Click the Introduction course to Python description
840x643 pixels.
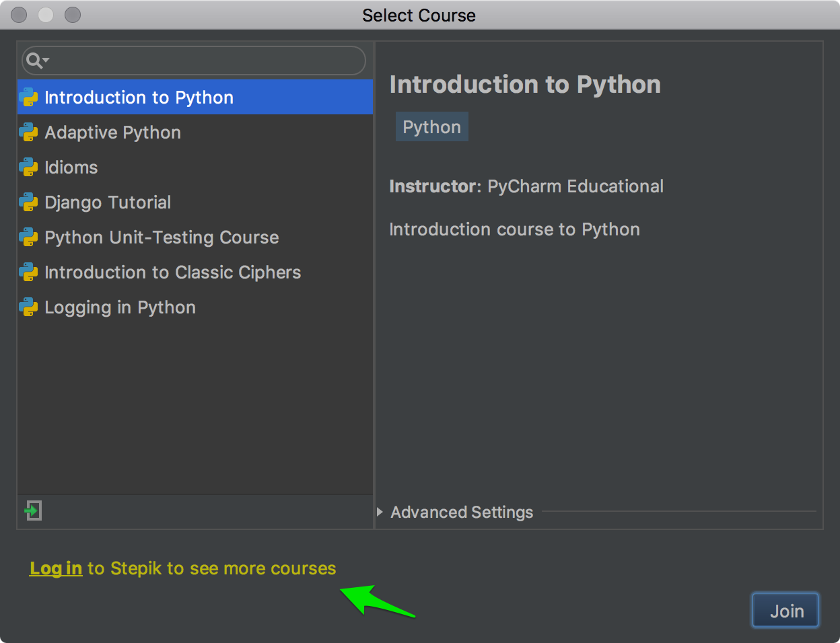coord(514,229)
